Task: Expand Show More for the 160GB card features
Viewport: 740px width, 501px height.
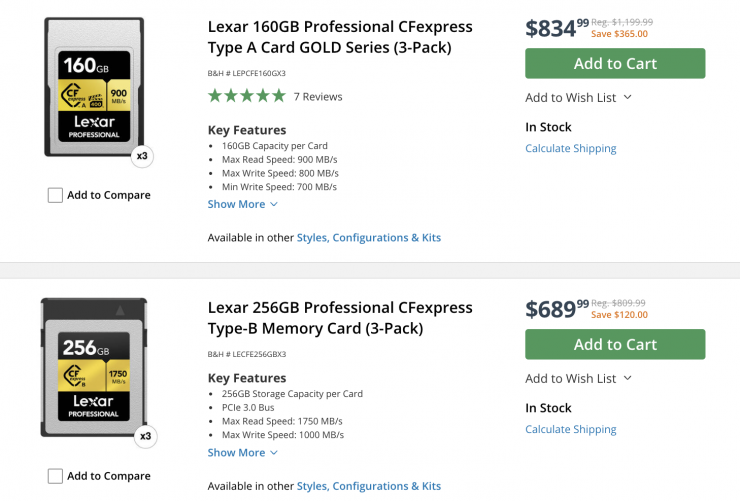Action: (242, 204)
